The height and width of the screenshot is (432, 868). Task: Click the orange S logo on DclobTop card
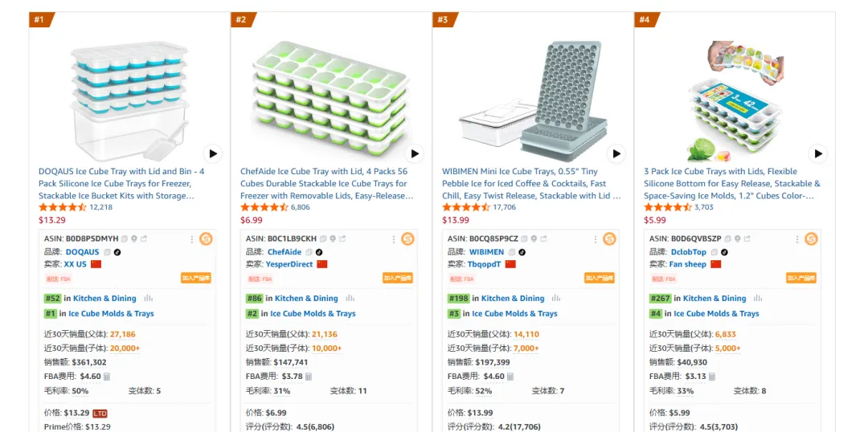click(x=811, y=238)
